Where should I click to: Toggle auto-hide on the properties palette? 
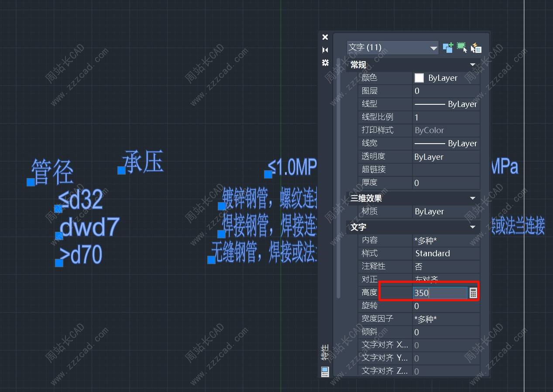(x=325, y=50)
